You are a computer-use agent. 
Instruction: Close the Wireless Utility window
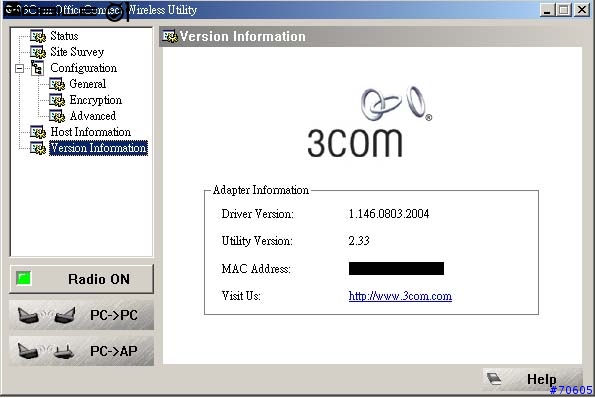(x=582, y=9)
